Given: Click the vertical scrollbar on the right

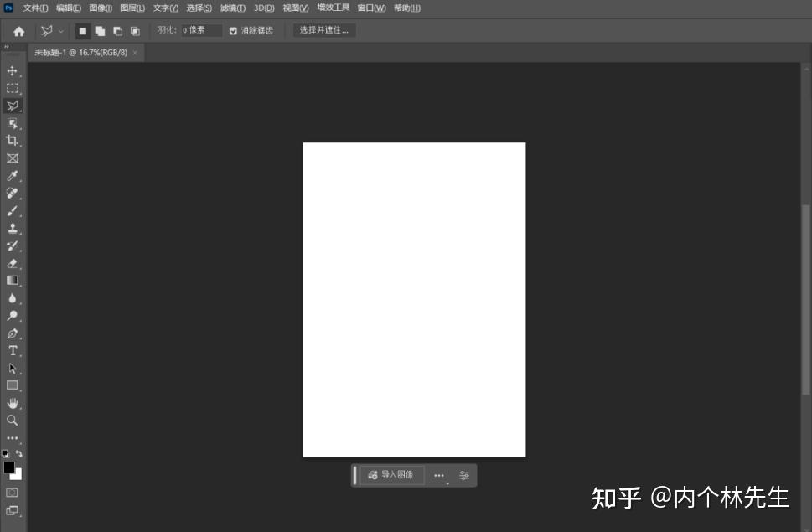Looking at the screenshot, I should click(x=806, y=300).
